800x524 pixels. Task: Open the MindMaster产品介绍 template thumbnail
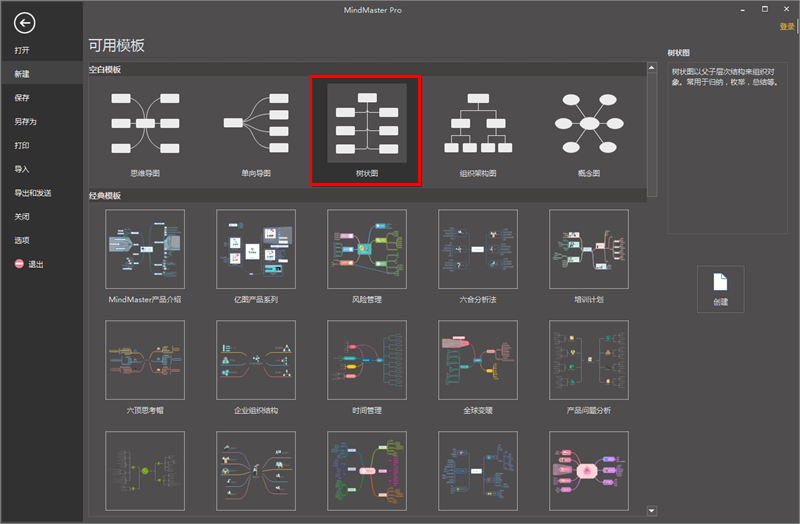pos(145,249)
